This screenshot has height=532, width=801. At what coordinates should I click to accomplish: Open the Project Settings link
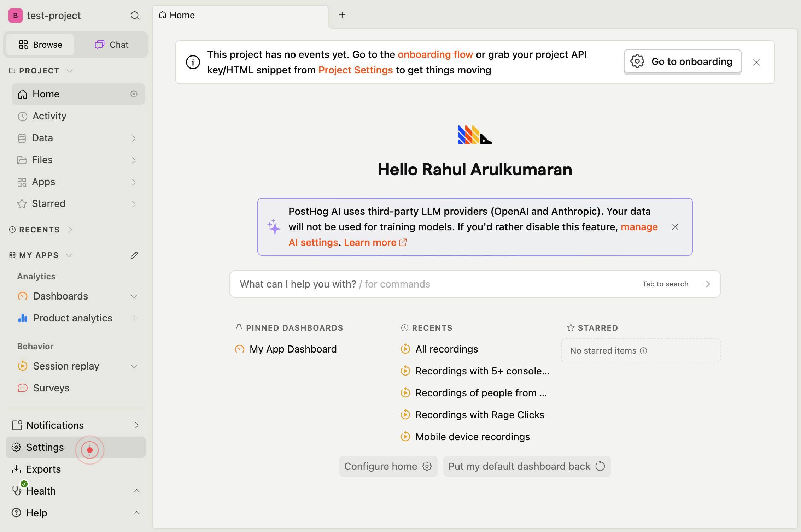click(356, 70)
